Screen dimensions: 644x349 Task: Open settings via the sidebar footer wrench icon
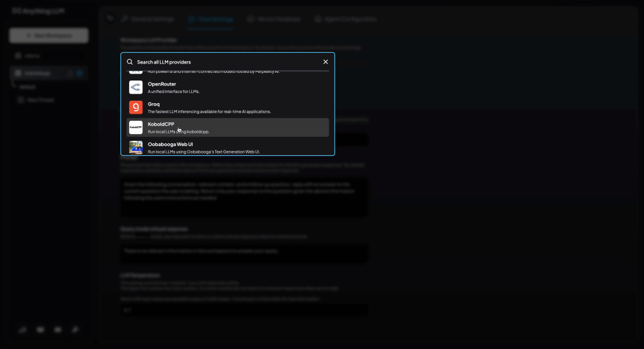tap(75, 329)
